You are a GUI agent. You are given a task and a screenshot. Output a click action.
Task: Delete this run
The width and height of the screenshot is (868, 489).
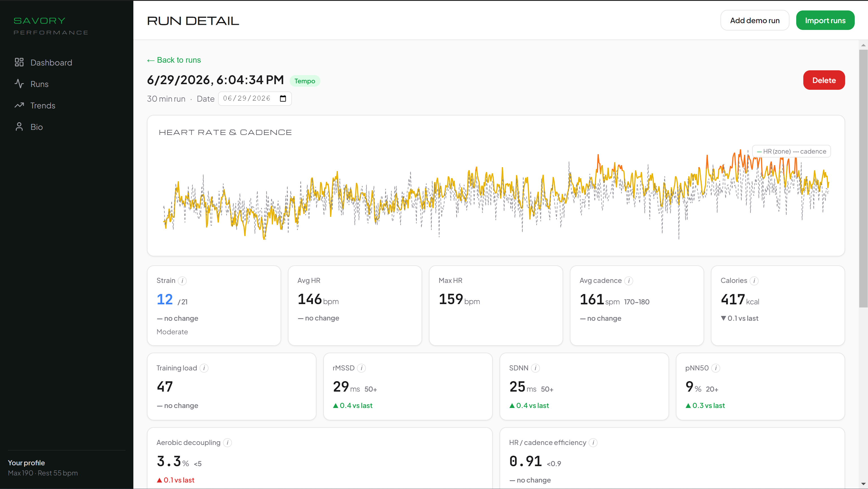click(x=824, y=80)
